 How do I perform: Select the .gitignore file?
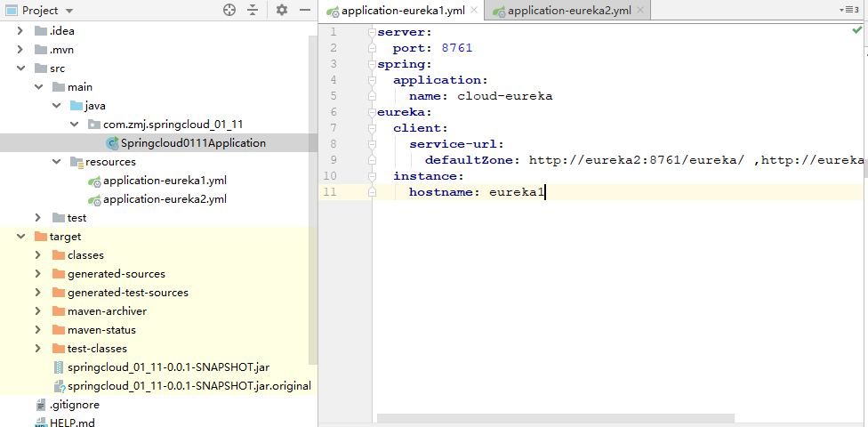(74, 405)
